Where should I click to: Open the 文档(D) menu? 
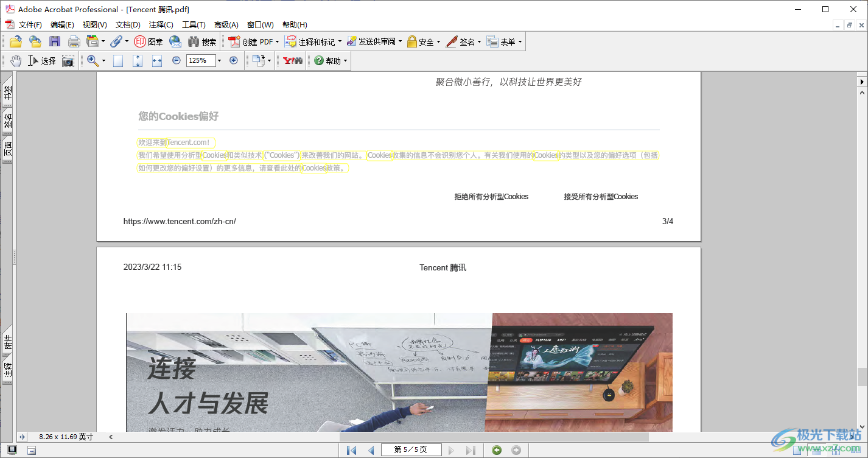click(x=128, y=25)
